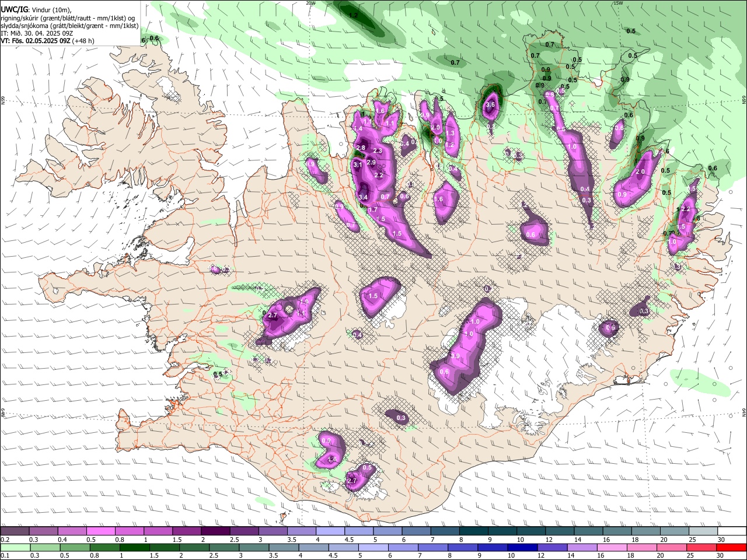Screen dimensions: 747x560
Task: Select lower legend light pink swatch at 16
Action: [611, 547]
